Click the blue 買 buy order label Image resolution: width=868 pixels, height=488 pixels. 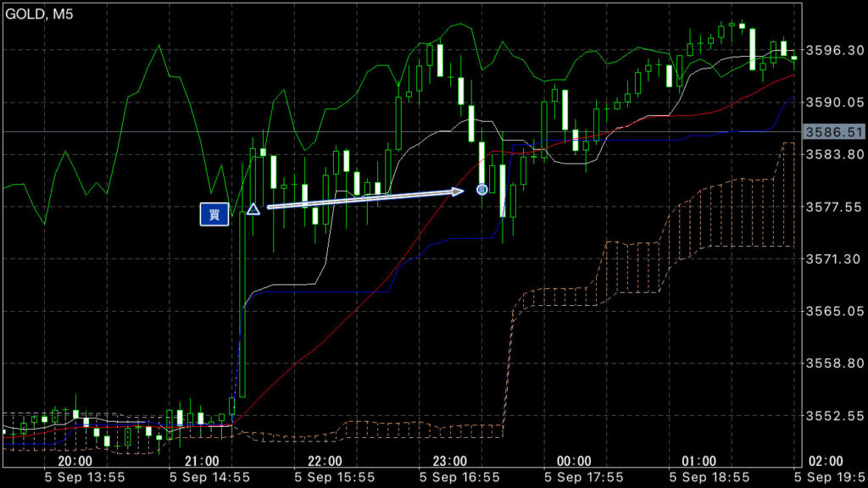[214, 215]
